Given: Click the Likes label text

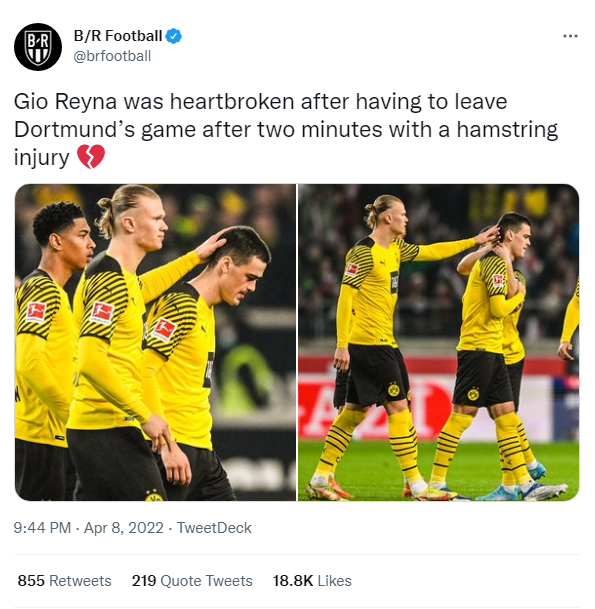Looking at the screenshot, I should 334,581.
